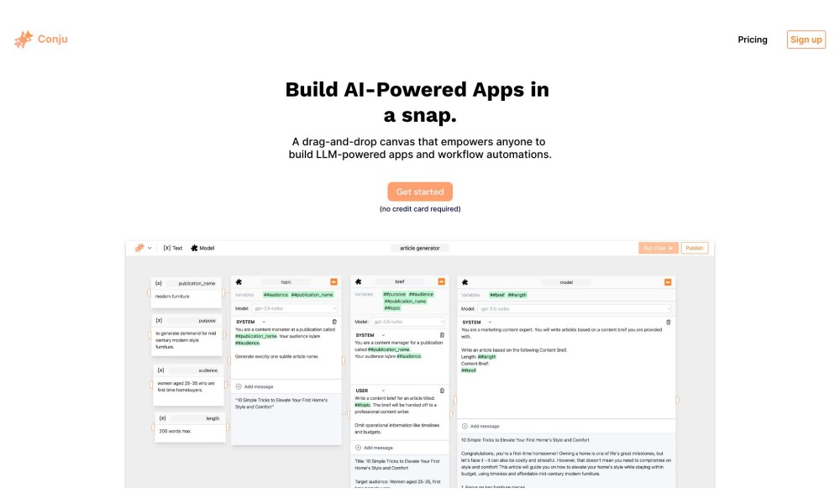Click the (x) icon on the length node
This screenshot has height=504, width=840.
[162, 417]
